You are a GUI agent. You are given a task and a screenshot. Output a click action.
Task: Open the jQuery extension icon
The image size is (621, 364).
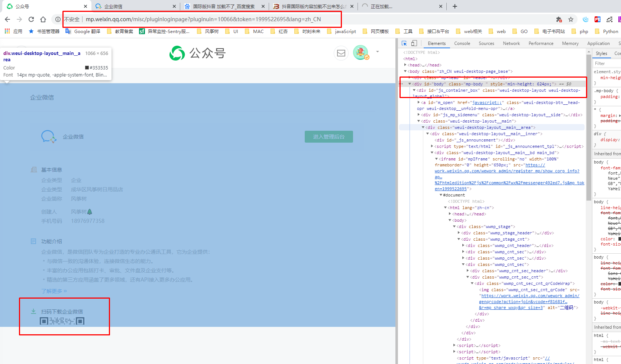click(x=586, y=19)
